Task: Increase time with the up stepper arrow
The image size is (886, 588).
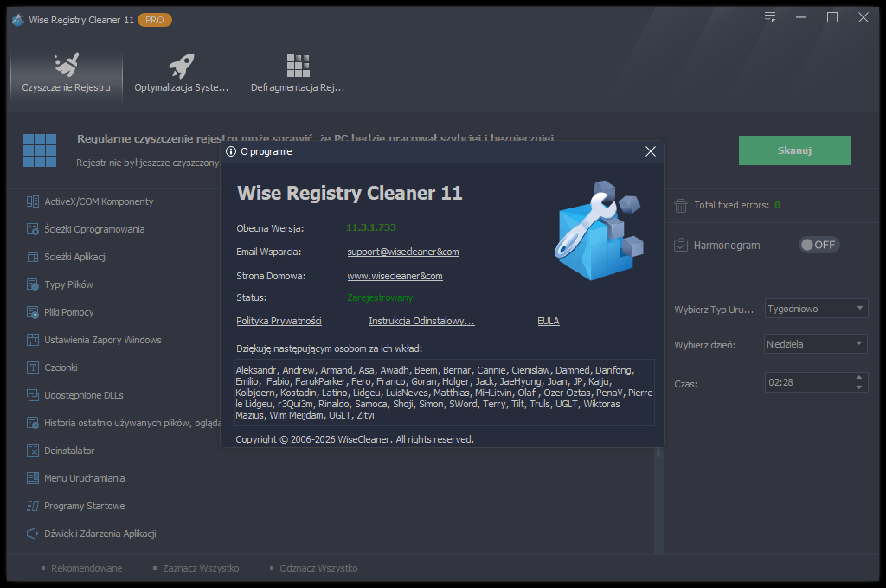Action: [x=859, y=377]
